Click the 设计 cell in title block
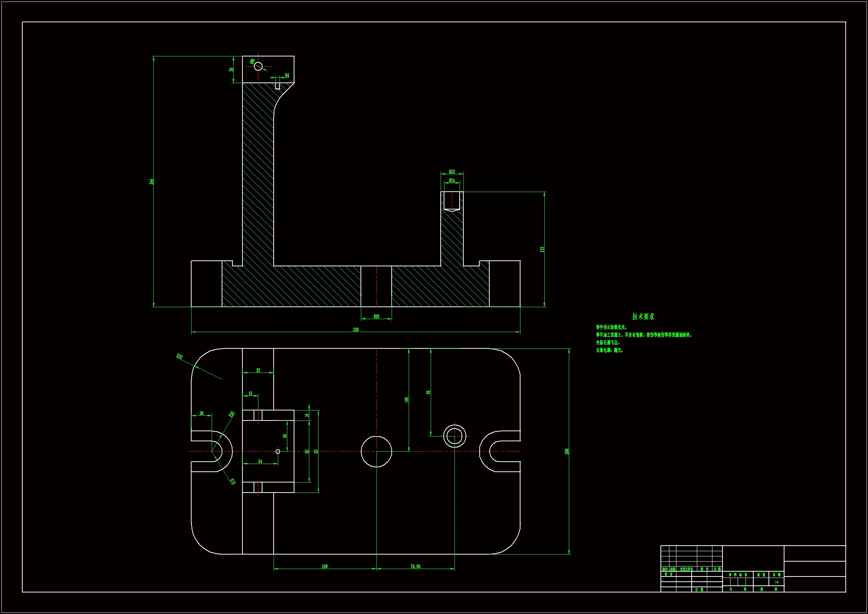Image resolution: width=868 pixels, height=614 pixels. coord(668,574)
